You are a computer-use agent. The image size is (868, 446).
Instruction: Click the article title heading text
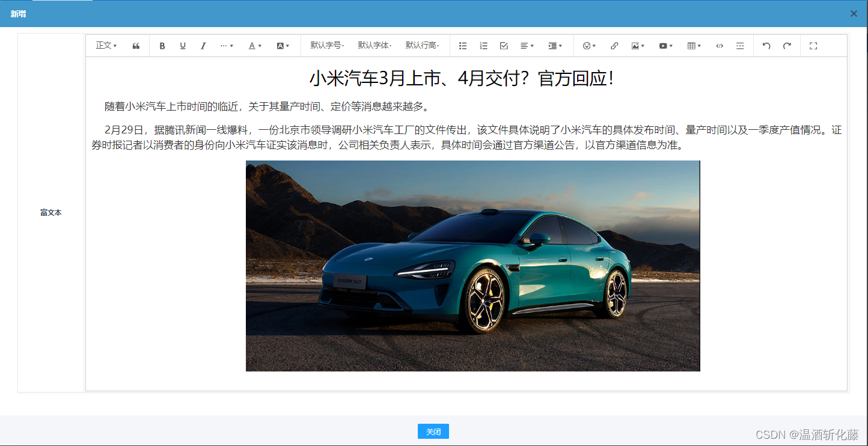pos(462,78)
